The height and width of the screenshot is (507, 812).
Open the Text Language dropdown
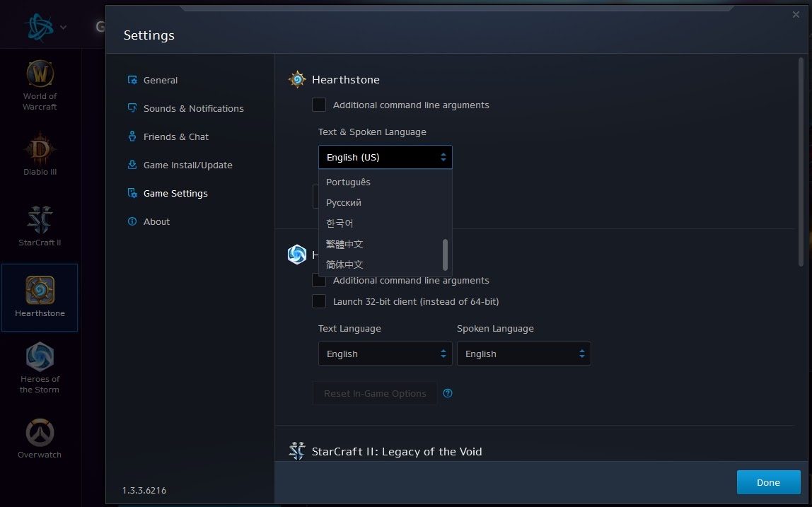tap(385, 354)
